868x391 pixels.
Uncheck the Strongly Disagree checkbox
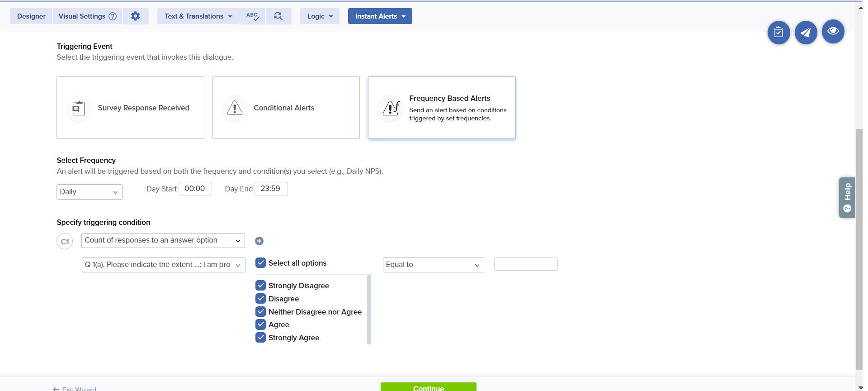pyautogui.click(x=261, y=286)
